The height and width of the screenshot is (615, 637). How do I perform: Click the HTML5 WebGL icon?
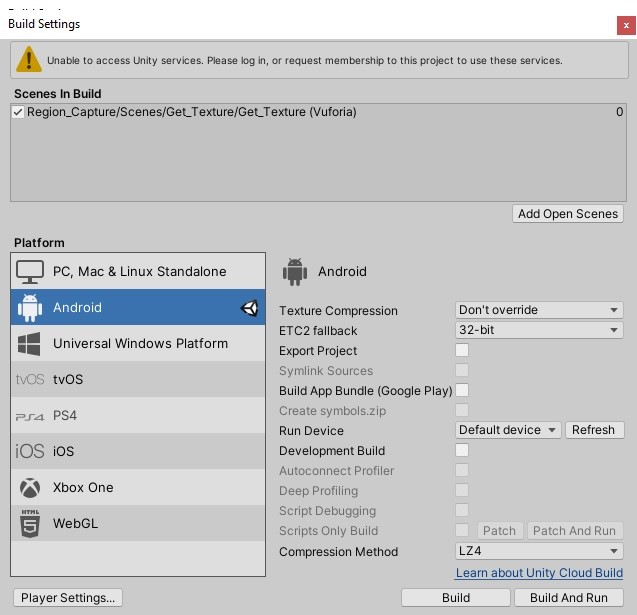[30, 524]
